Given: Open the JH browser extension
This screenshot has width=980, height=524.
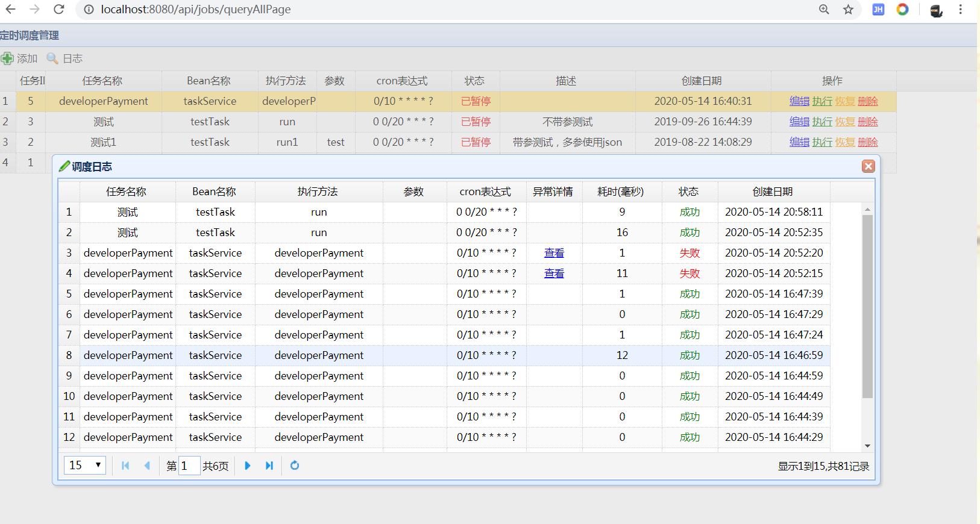Looking at the screenshot, I should tap(878, 9).
